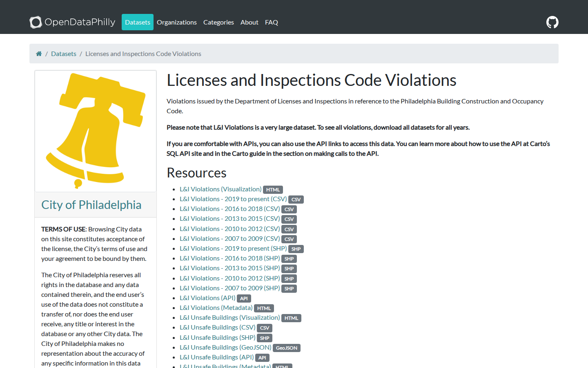Click the page title Licenses and Inspections Code Violations
The width and height of the screenshot is (588, 368).
[x=312, y=80]
